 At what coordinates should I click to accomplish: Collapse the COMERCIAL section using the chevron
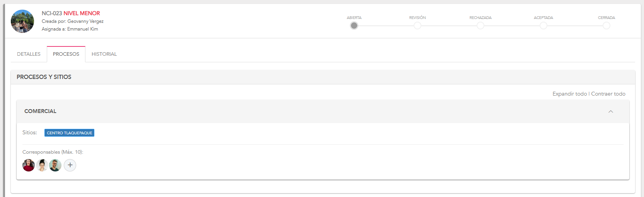click(x=611, y=111)
